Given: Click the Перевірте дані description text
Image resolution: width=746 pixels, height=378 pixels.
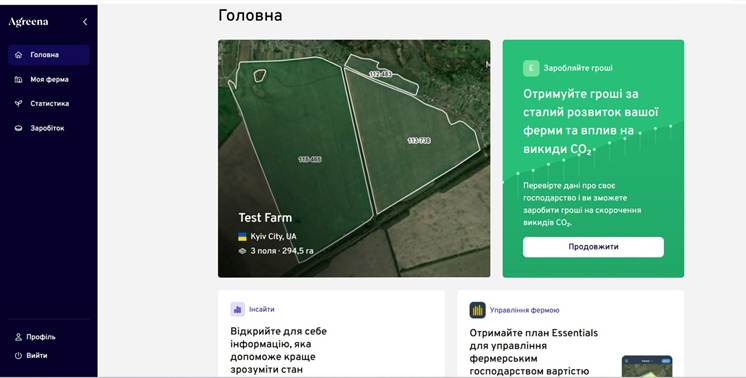Looking at the screenshot, I should pyautogui.click(x=582, y=204).
